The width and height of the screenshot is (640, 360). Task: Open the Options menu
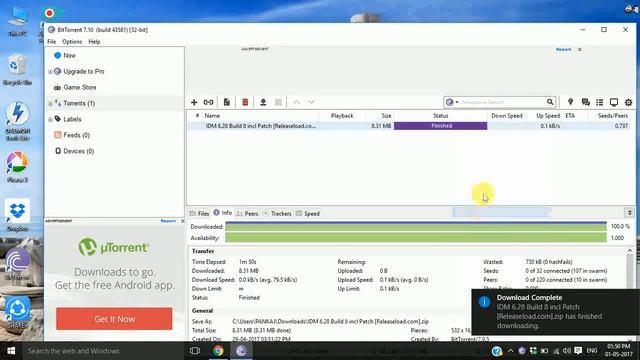(x=72, y=42)
